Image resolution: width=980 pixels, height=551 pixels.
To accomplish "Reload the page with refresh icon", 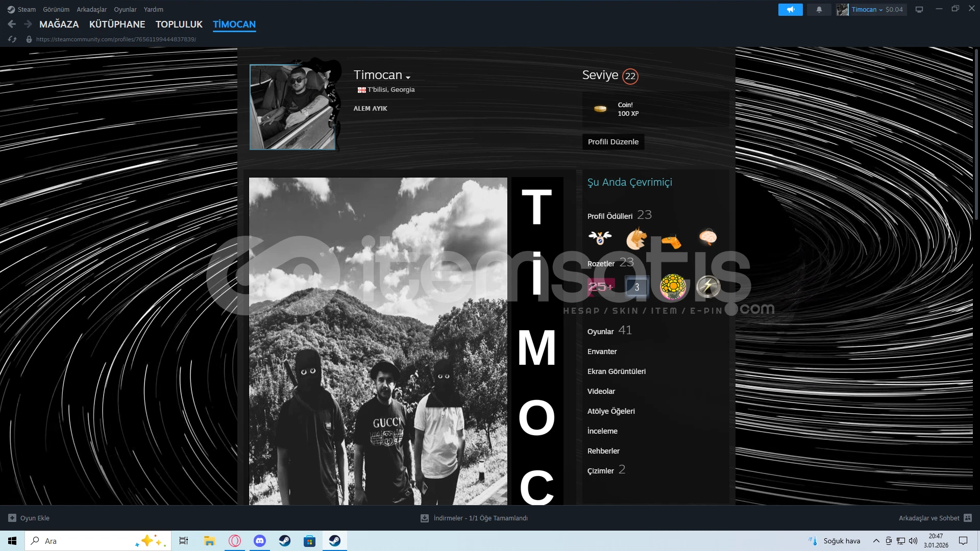I will pos(12,39).
